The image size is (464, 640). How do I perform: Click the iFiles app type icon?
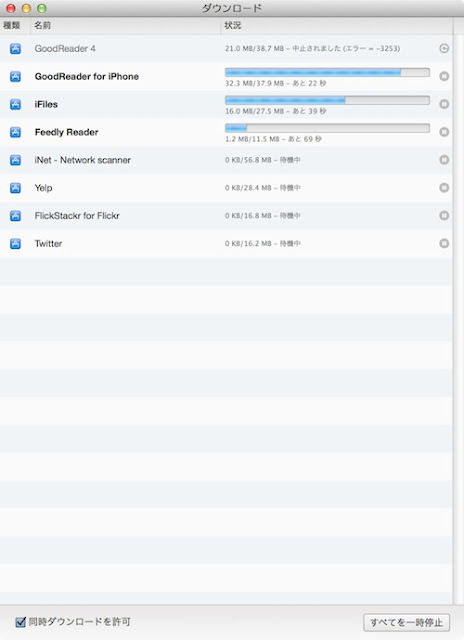coord(16,104)
